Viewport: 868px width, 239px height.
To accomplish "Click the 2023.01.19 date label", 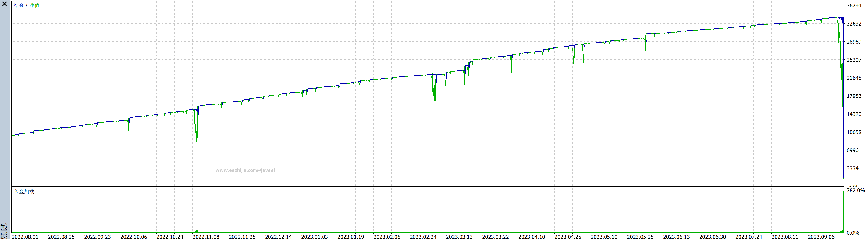I will 351,237.
